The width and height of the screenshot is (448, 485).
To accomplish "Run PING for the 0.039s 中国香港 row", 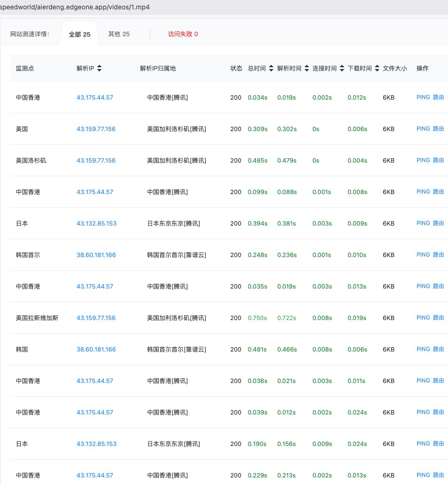I will 423,412.
